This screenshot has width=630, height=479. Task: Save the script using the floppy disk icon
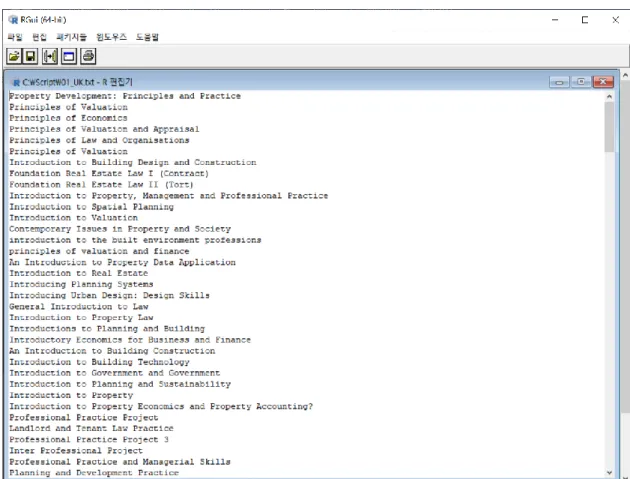click(31, 56)
